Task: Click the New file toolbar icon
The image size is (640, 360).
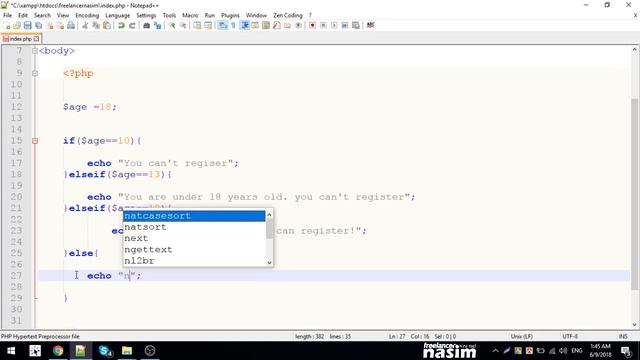Action: pos(7,25)
